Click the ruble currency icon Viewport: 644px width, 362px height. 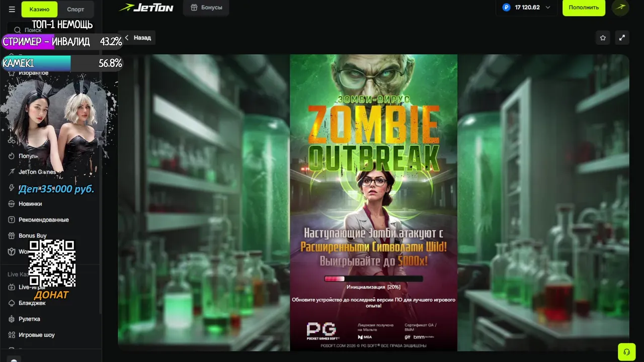(x=507, y=8)
